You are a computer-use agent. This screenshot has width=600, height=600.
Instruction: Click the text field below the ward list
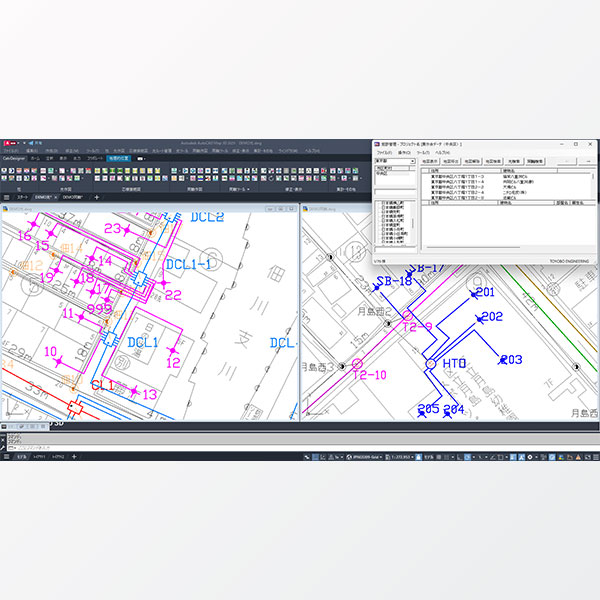(x=395, y=192)
